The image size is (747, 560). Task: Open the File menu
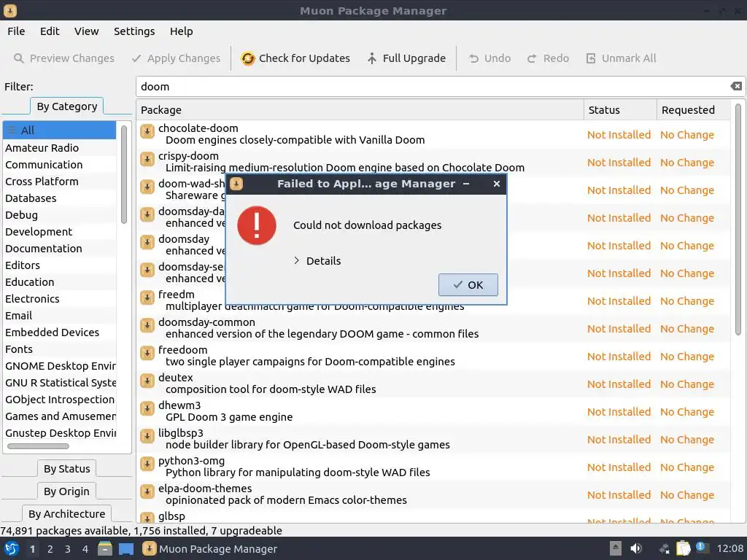click(16, 31)
